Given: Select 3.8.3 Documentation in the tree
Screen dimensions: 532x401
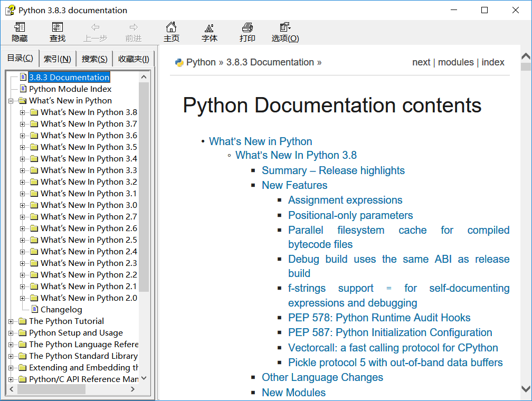Looking at the screenshot, I should pos(69,78).
